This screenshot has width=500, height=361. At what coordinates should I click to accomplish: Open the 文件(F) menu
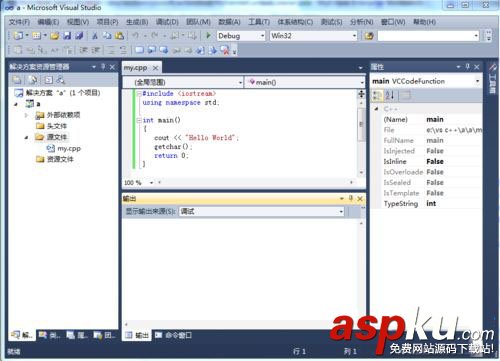(x=19, y=22)
